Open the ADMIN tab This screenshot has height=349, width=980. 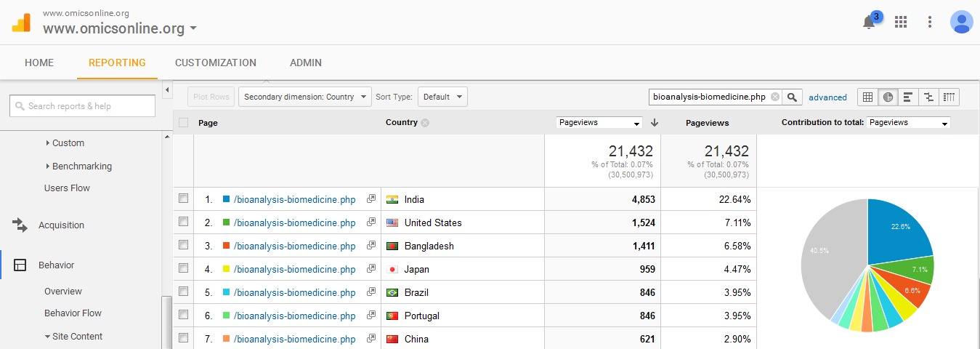tap(306, 63)
